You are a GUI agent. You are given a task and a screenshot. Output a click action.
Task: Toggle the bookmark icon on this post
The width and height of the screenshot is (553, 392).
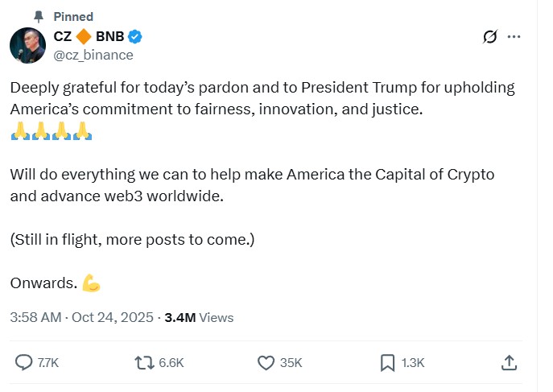point(387,362)
